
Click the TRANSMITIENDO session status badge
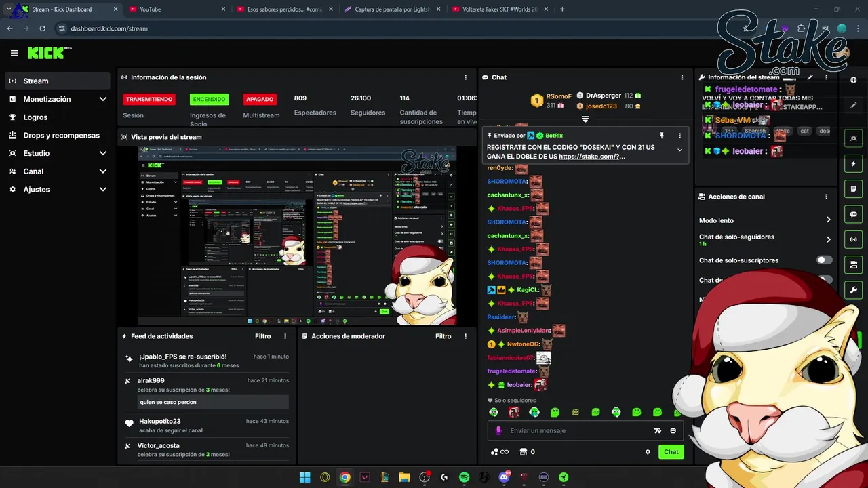[x=149, y=99]
